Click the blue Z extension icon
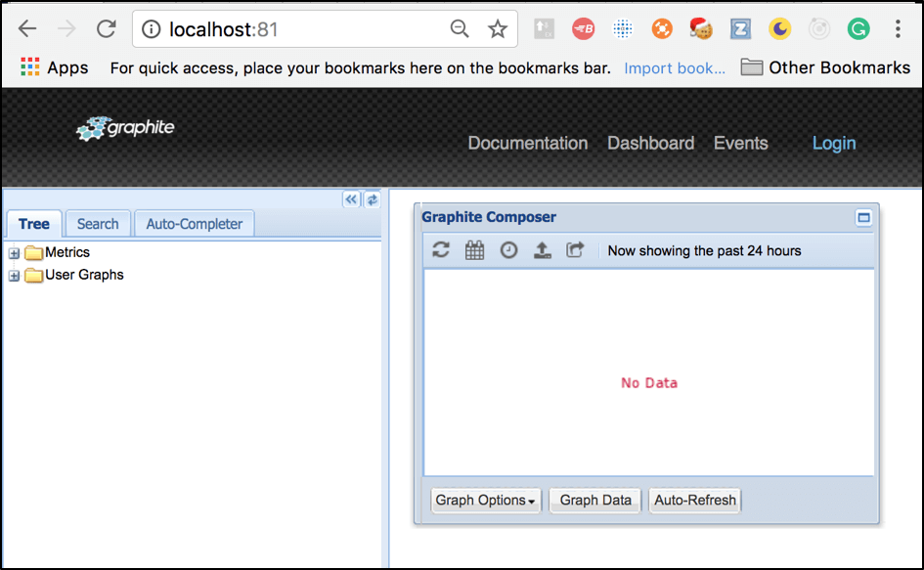 click(x=741, y=28)
